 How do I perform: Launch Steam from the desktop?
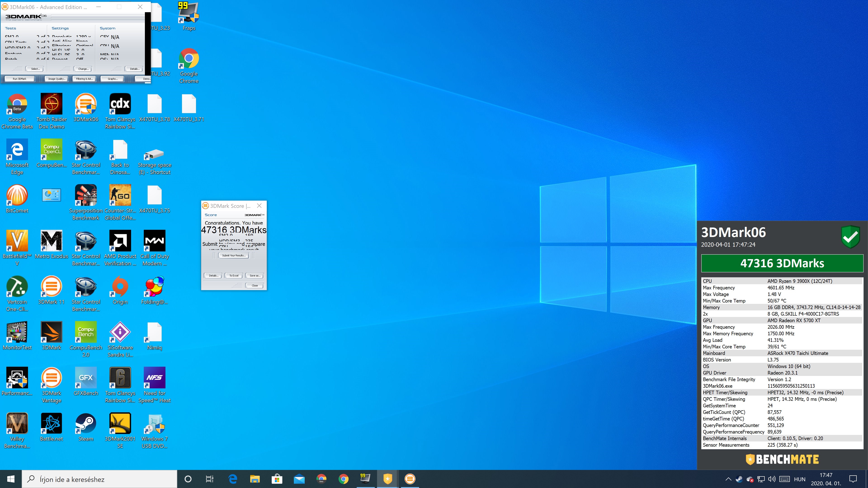tap(86, 427)
